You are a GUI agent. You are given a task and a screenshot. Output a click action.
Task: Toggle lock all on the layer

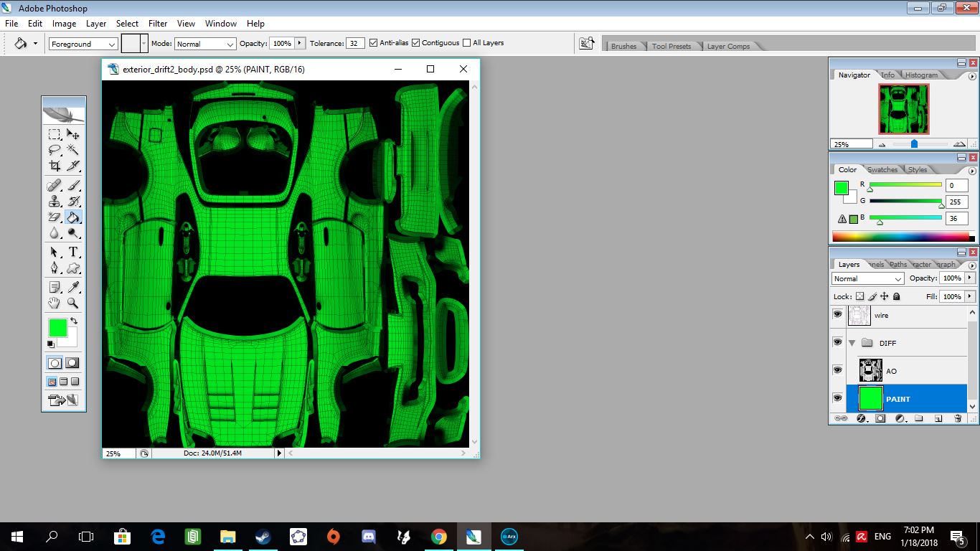pyautogui.click(x=896, y=296)
